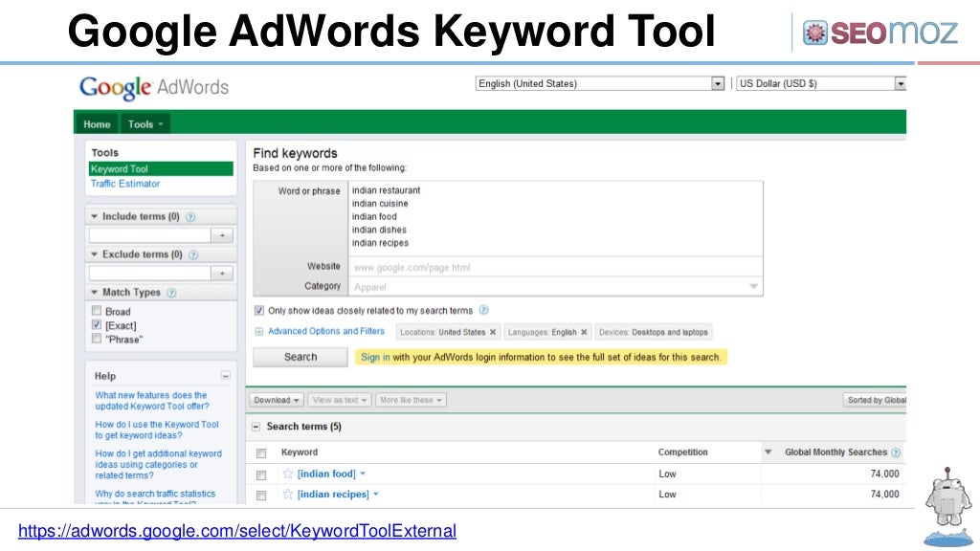Open the View as text dropdown
The height and width of the screenshot is (551, 980).
coord(340,400)
